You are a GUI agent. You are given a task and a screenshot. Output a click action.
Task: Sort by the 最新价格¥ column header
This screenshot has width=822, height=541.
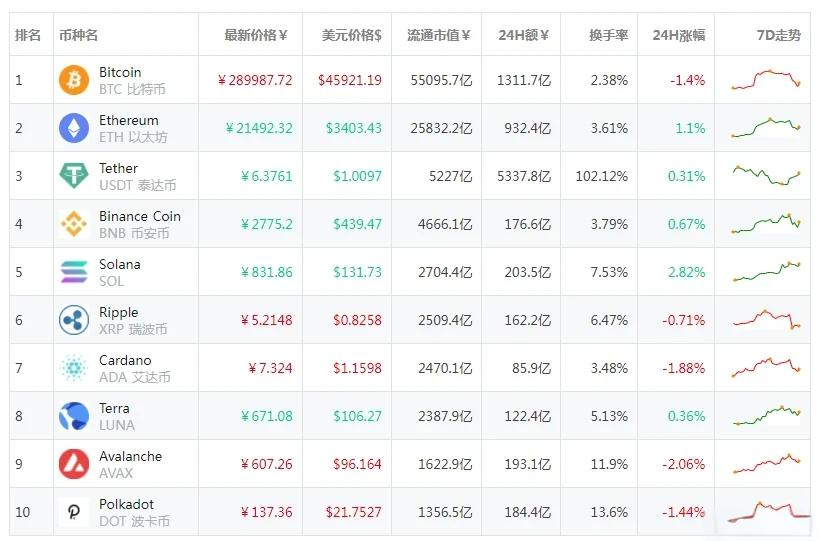pyautogui.click(x=256, y=35)
